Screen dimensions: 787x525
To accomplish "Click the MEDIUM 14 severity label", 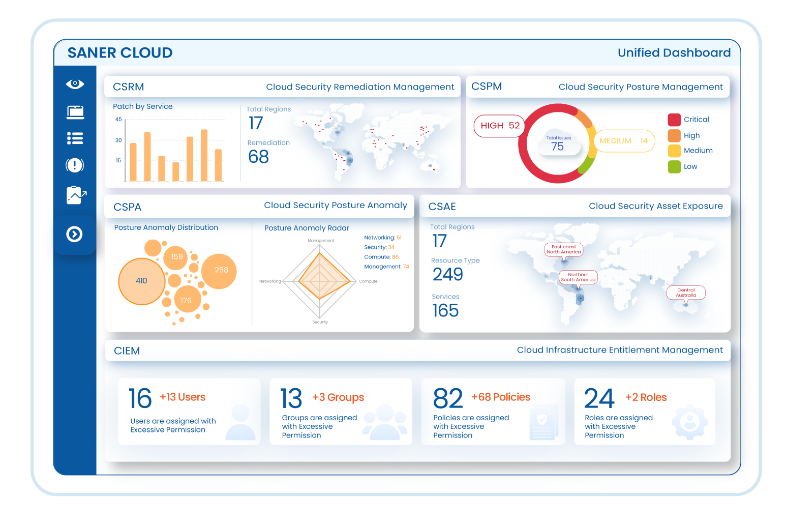I will [x=623, y=141].
